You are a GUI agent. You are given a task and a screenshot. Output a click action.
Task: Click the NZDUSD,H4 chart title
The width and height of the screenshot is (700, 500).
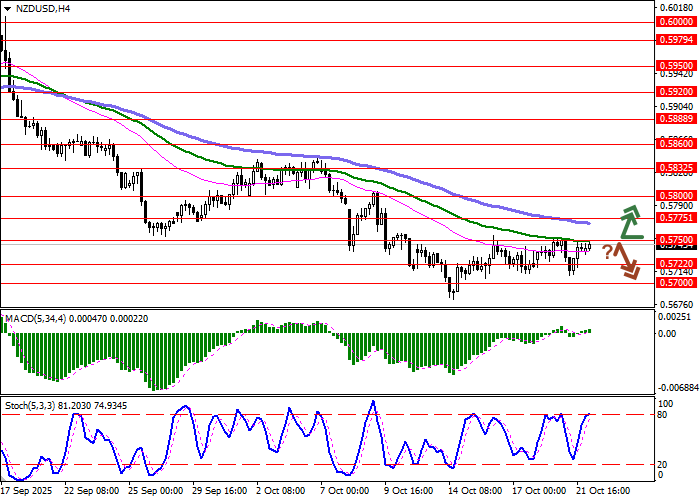tap(37, 8)
